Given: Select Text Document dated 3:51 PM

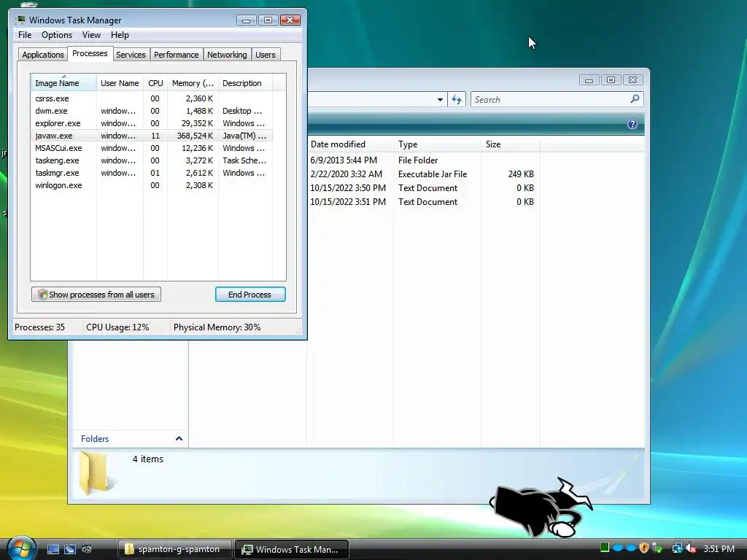Looking at the screenshot, I should [x=422, y=202].
